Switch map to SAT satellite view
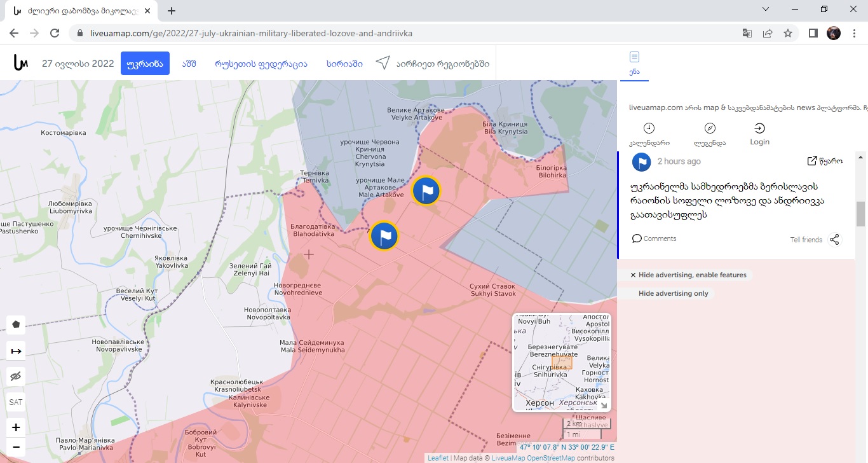Image resolution: width=868 pixels, height=463 pixels. (16, 403)
